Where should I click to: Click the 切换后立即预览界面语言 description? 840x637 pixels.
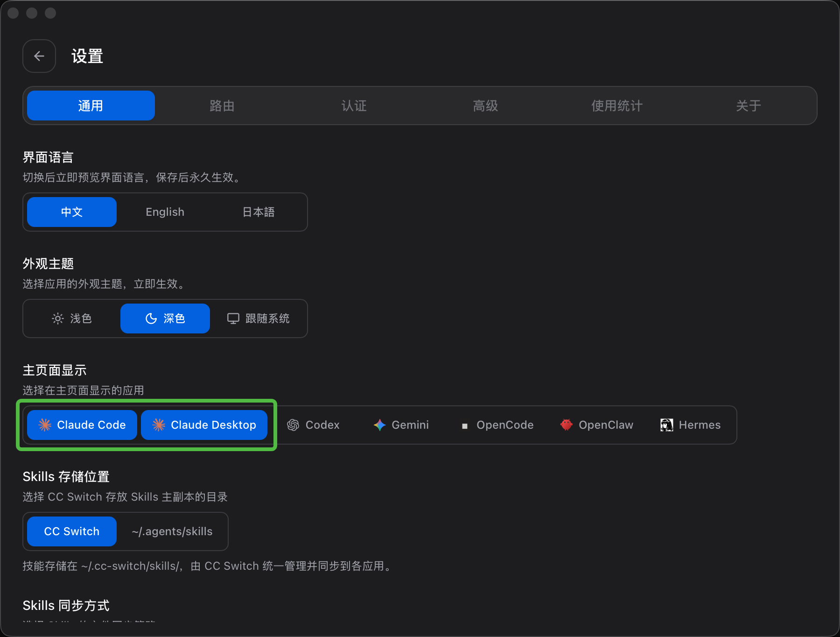click(x=133, y=177)
